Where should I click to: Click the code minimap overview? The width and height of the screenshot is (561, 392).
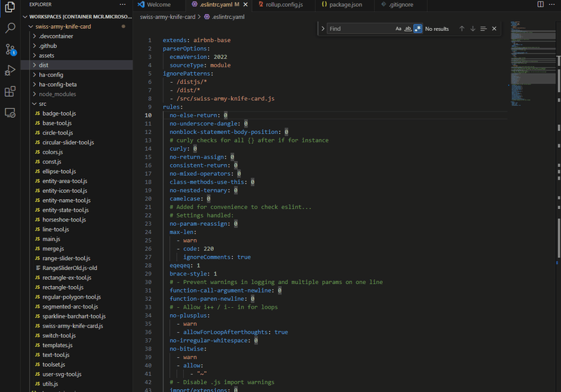click(x=532, y=64)
